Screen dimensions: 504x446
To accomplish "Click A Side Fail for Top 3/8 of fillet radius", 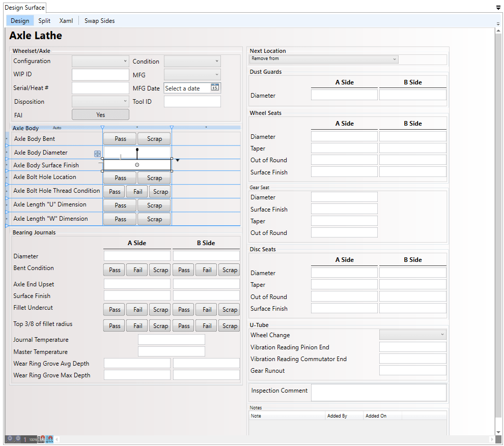I will click(137, 325).
